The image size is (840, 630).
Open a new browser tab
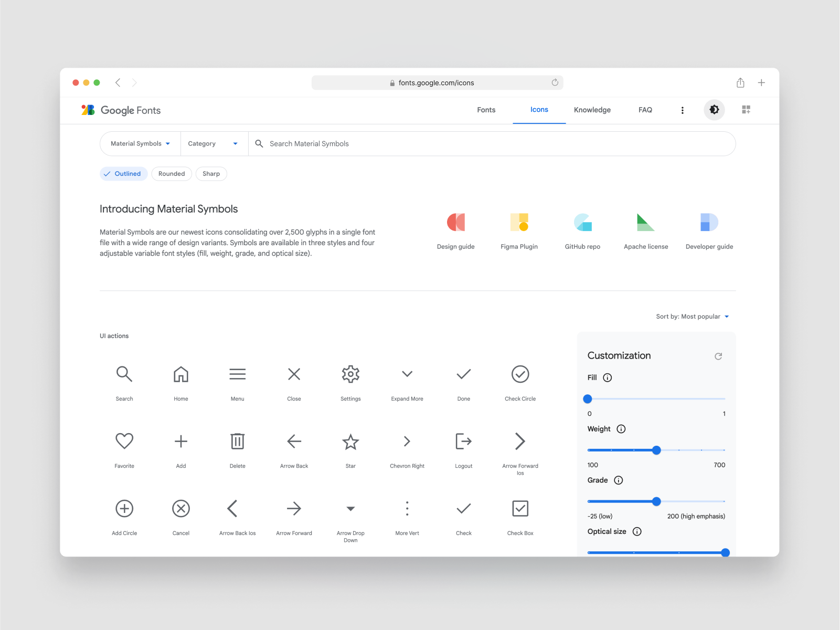pyautogui.click(x=761, y=82)
